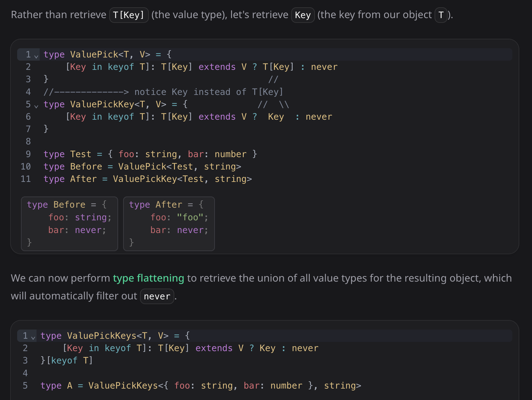The image size is (532, 400).
Task: Collapse the ValuePickKey fold chevron on line 5
Action: [36, 106]
